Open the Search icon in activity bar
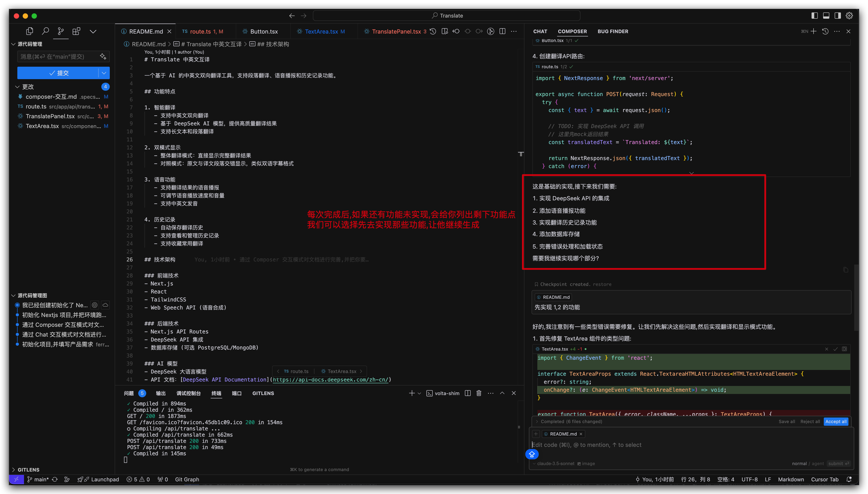 tap(45, 31)
